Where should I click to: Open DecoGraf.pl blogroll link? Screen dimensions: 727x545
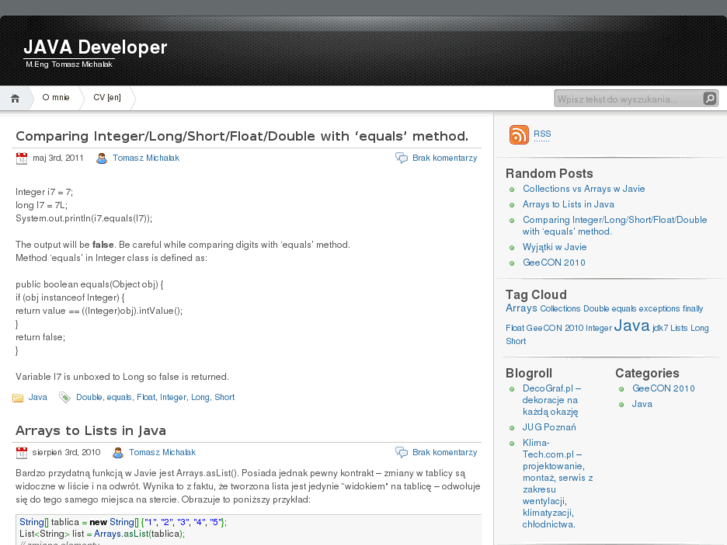pos(552,400)
